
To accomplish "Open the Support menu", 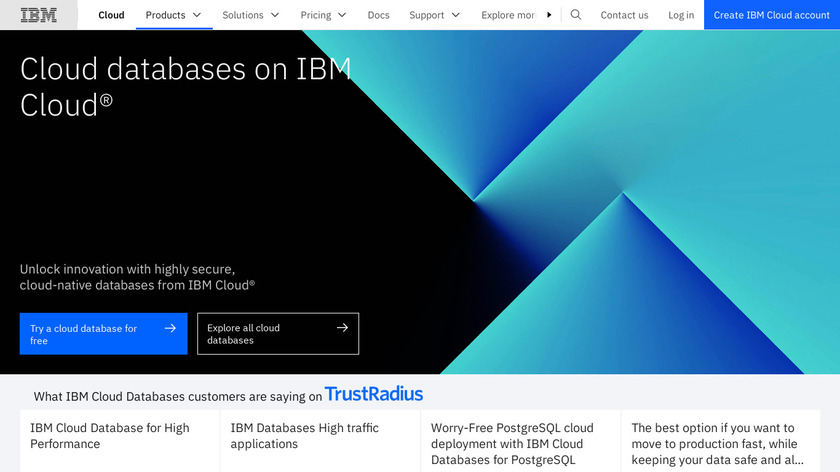I will pyautogui.click(x=434, y=15).
